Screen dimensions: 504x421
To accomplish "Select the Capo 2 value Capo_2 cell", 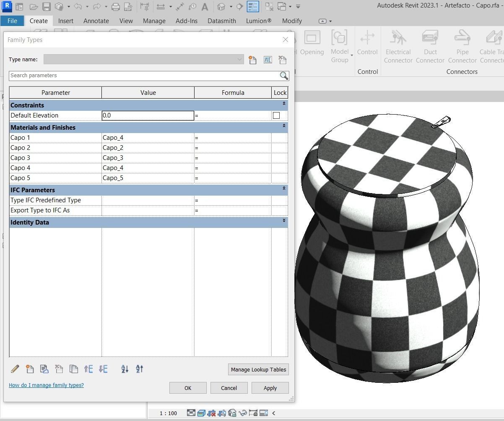I will click(x=148, y=148).
